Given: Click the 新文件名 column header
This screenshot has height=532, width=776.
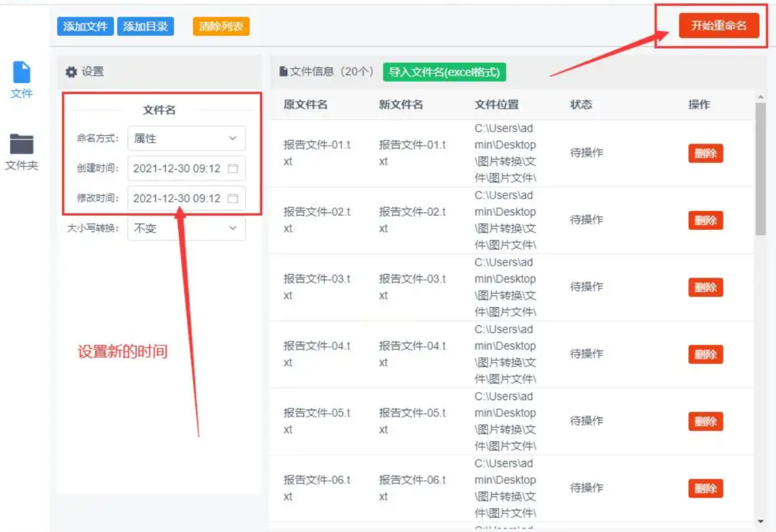Looking at the screenshot, I should [x=401, y=104].
